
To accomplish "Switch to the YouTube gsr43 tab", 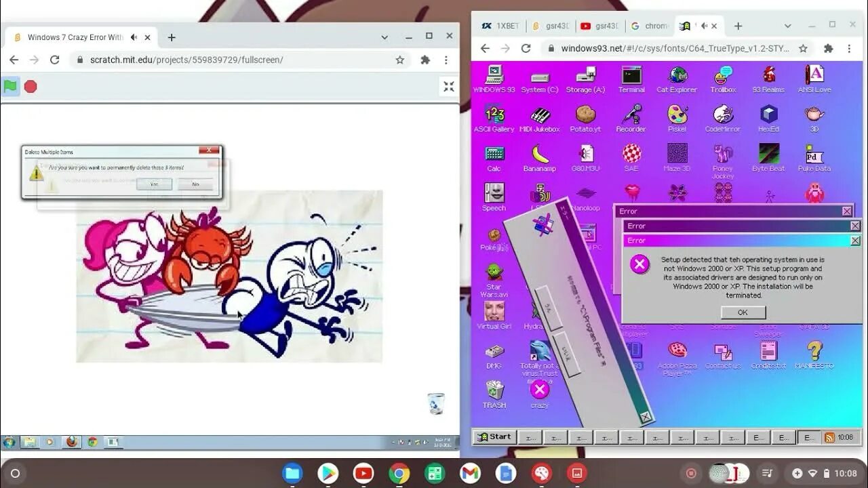I will [601, 26].
